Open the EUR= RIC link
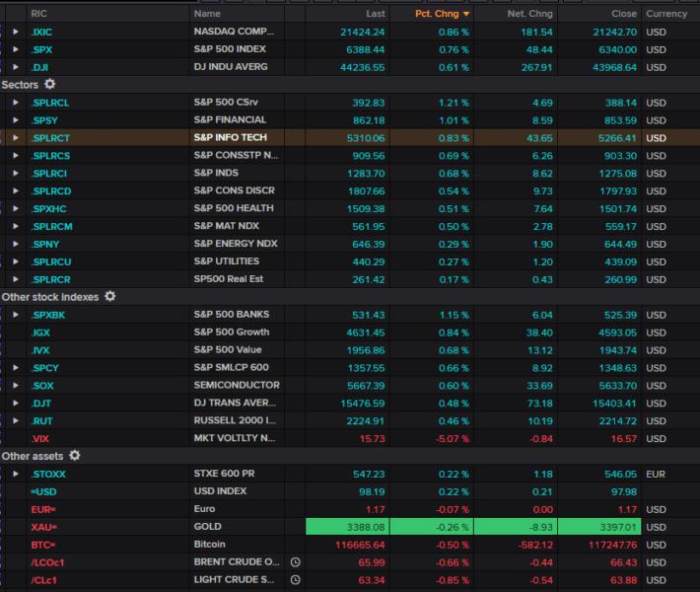 pos(43,509)
